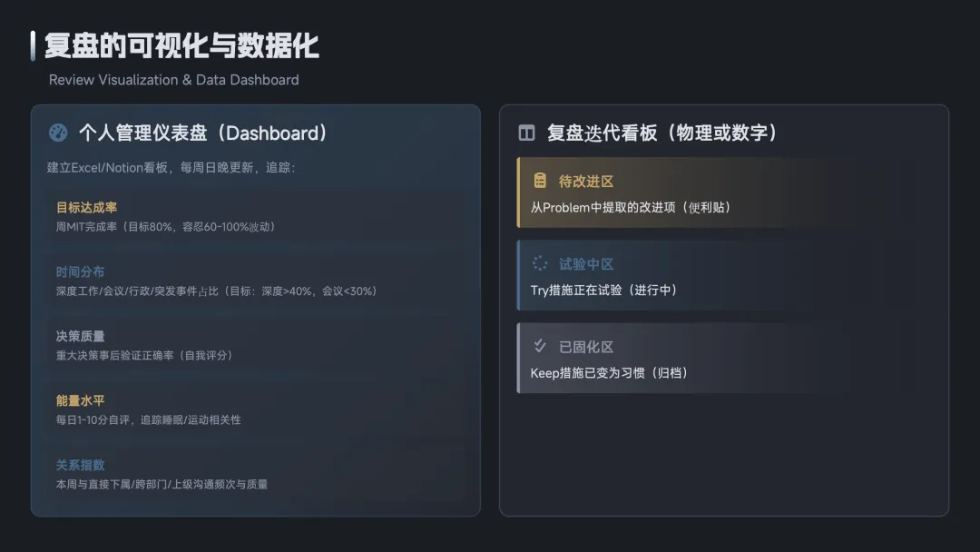This screenshot has width=980, height=552.
Task: Click the 复盘迭代看板 panel heading
Action: (x=662, y=133)
